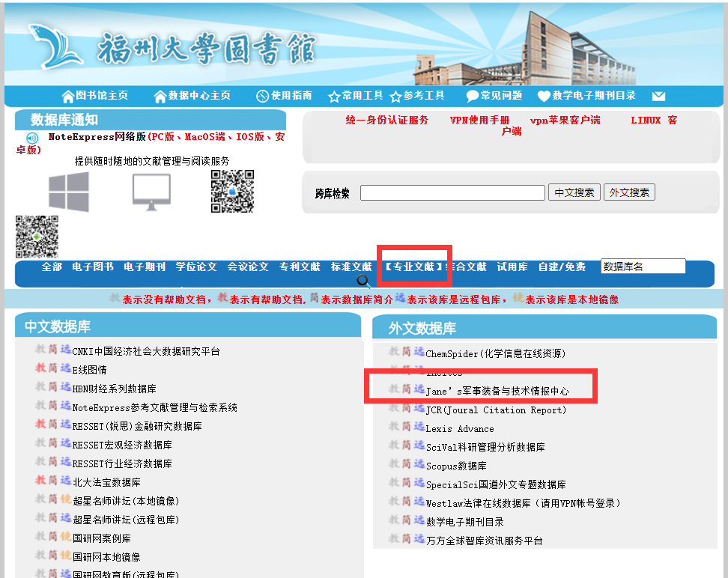
Task: Click the 教 help icon for 北大法宝数据库
Action: coord(40,481)
